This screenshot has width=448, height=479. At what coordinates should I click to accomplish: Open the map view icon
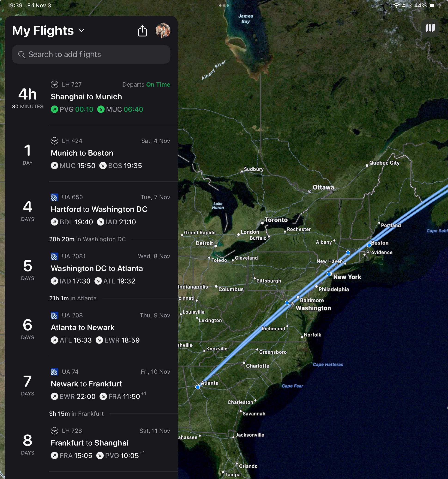(x=430, y=28)
